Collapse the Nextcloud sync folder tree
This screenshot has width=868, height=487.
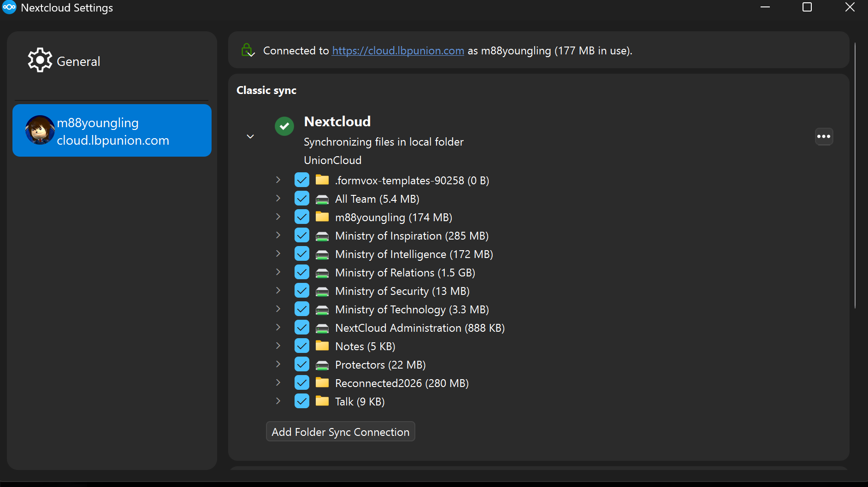coord(250,136)
